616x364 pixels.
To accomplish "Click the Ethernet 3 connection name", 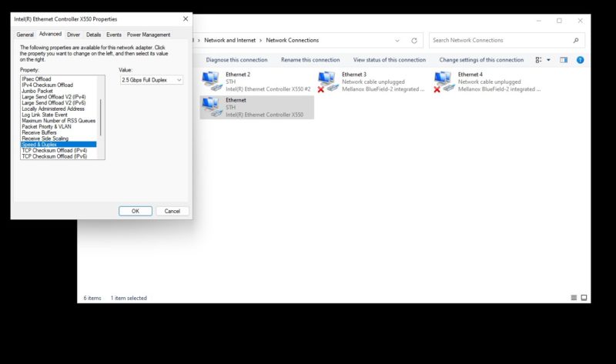I will [354, 74].
